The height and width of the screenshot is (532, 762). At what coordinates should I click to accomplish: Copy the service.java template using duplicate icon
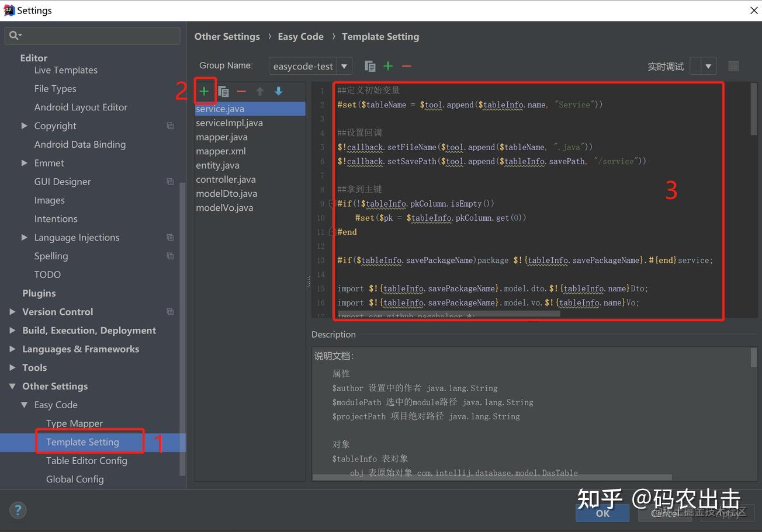coord(223,91)
